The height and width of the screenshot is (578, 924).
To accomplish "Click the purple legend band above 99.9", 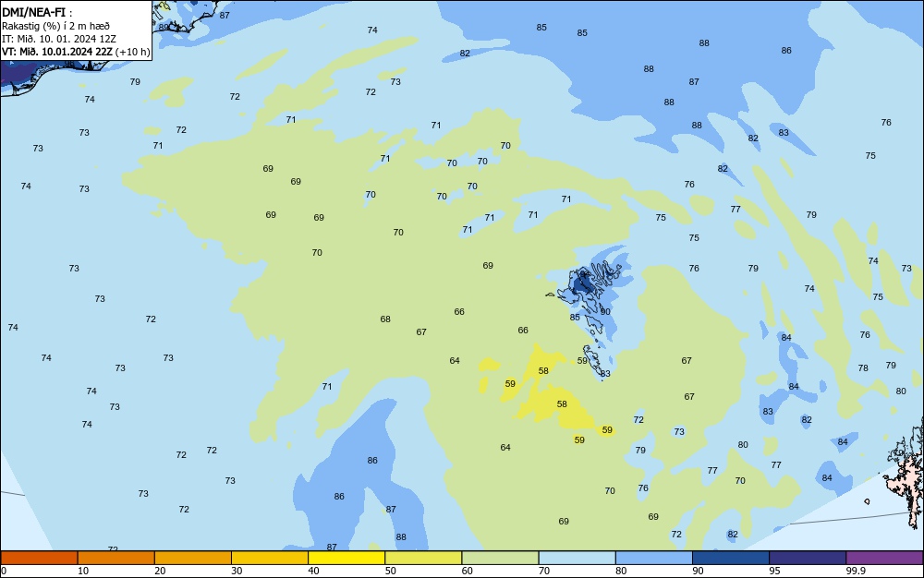I will 884,558.
